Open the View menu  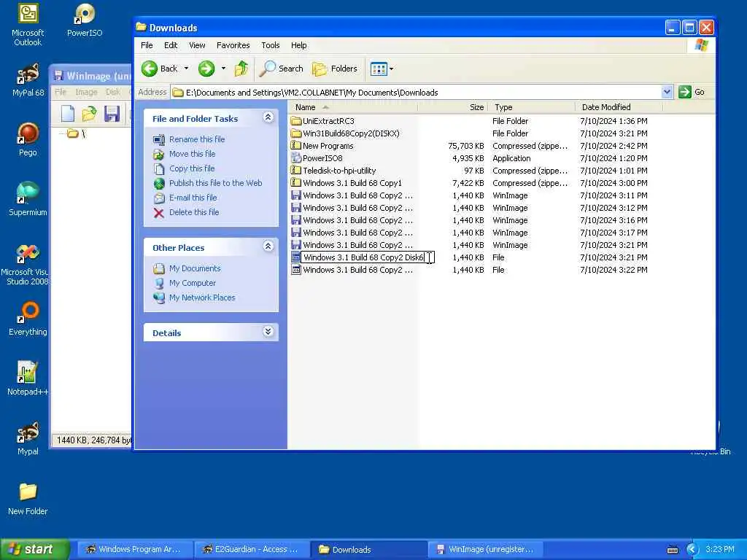(197, 45)
